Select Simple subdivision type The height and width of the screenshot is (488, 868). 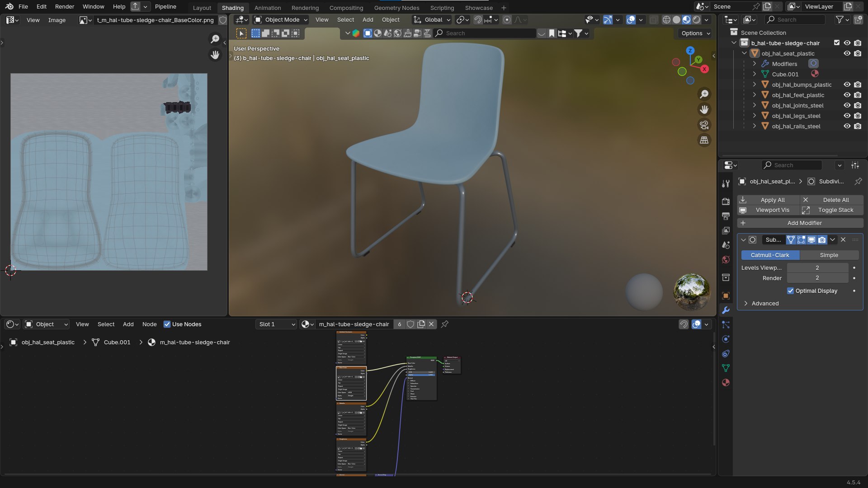tap(829, 255)
